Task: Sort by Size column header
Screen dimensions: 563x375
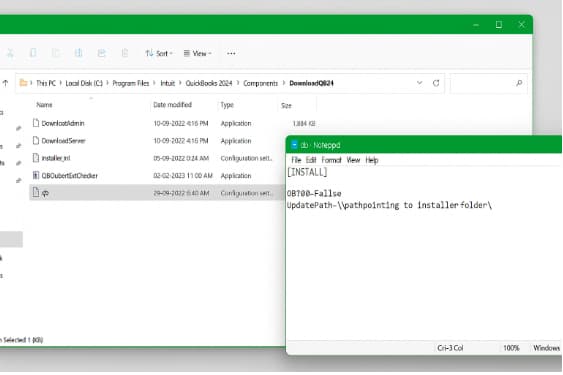Action: click(286, 106)
